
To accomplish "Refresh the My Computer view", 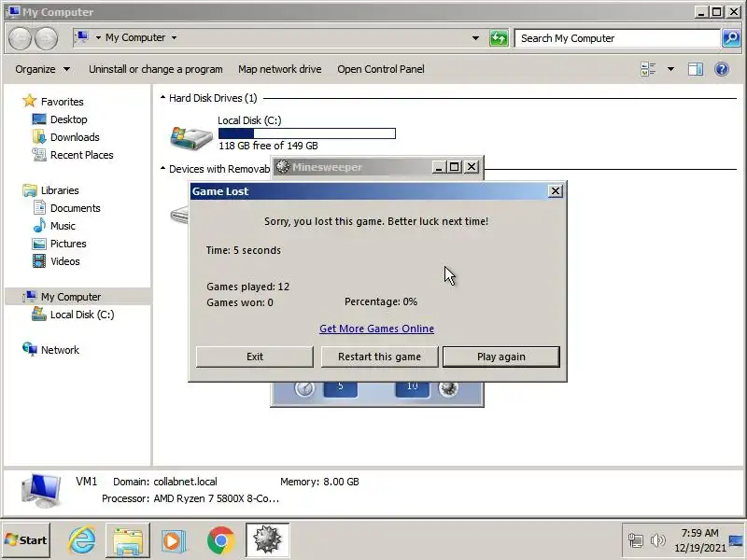I will click(499, 38).
